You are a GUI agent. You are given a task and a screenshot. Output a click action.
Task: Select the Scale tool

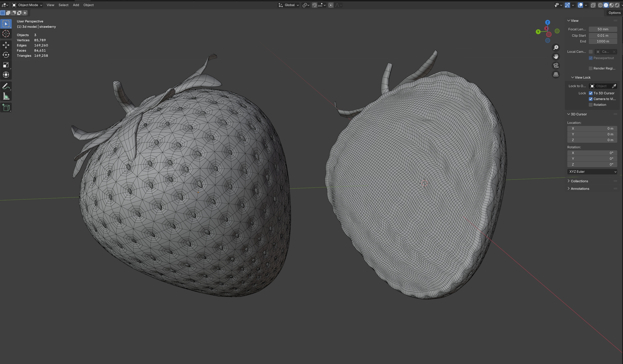point(6,65)
